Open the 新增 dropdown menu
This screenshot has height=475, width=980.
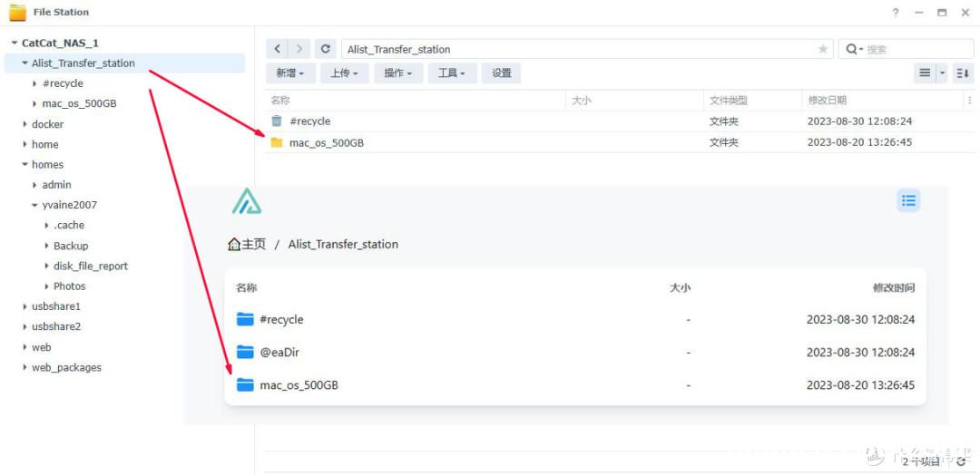pyautogui.click(x=289, y=73)
